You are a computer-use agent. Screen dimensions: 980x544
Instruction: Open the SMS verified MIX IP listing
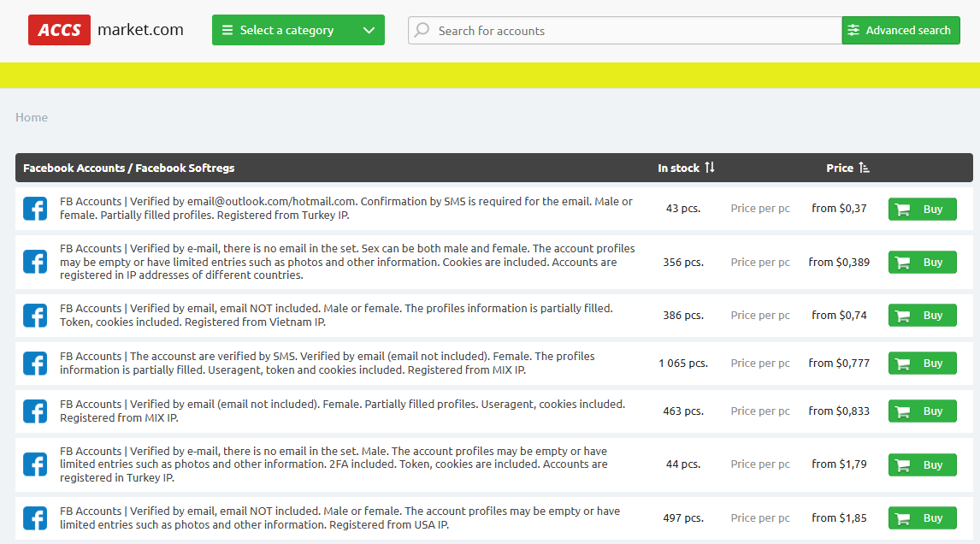(328, 364)
